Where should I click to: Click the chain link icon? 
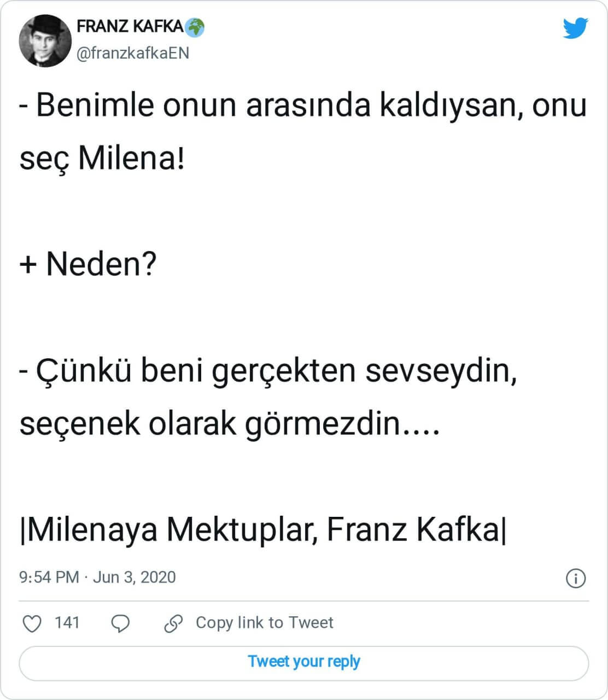(173, 623)
